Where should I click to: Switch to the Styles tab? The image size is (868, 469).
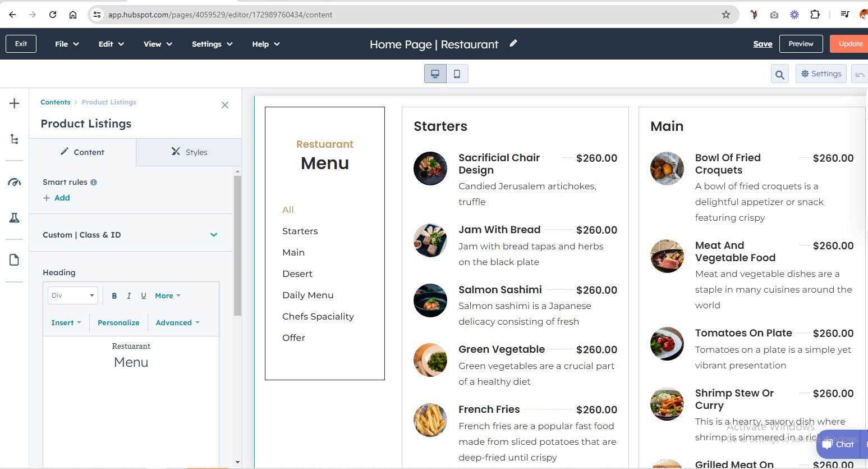[x=189, y=152]
